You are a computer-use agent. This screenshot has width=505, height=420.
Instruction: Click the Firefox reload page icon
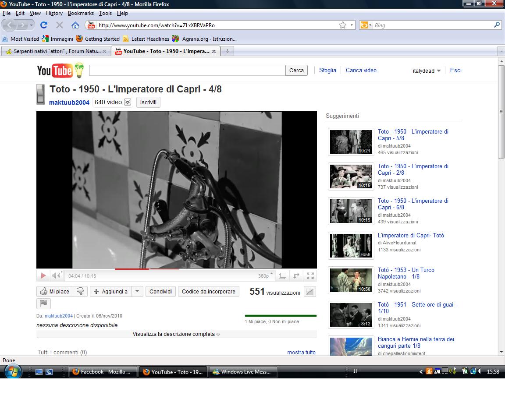pyautogui.click(x=44, y=25)
